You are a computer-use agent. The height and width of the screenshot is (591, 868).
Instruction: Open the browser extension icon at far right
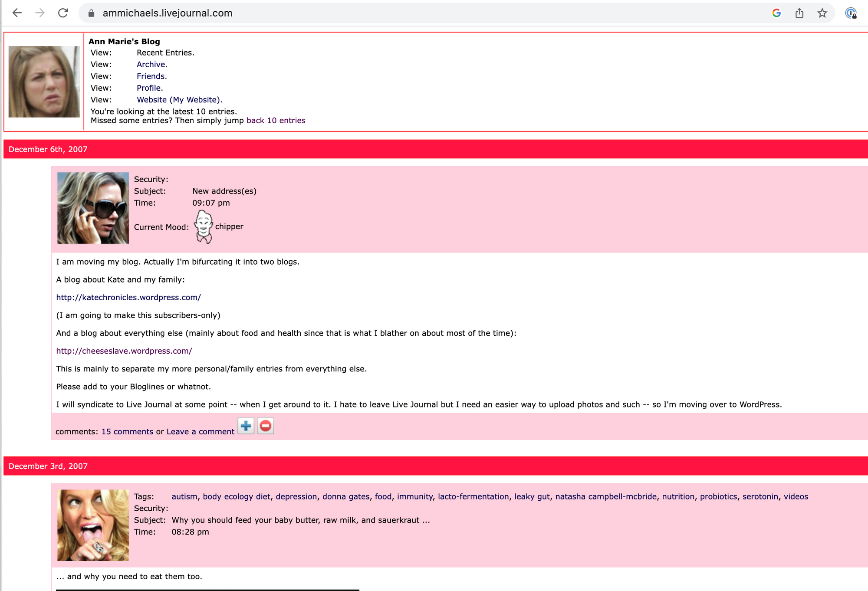(x=851, y=13)
